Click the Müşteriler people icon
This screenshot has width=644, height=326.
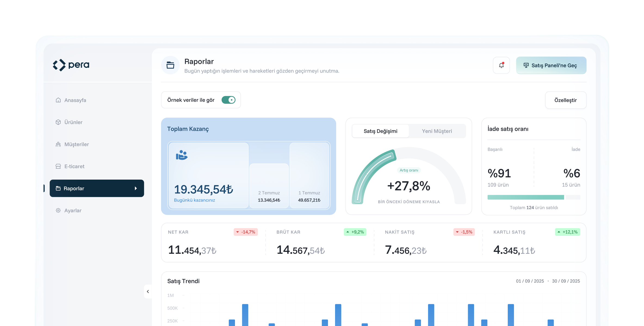click(58, 144)
